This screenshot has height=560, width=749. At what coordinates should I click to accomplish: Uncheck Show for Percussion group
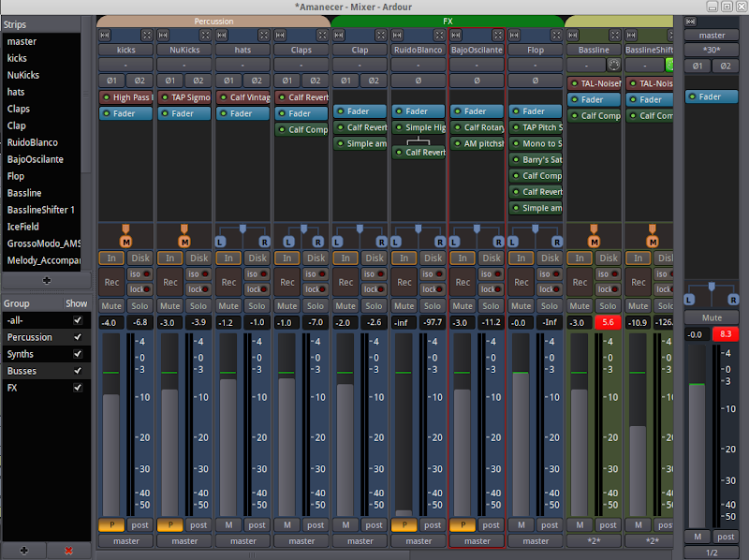pos(78,337)
